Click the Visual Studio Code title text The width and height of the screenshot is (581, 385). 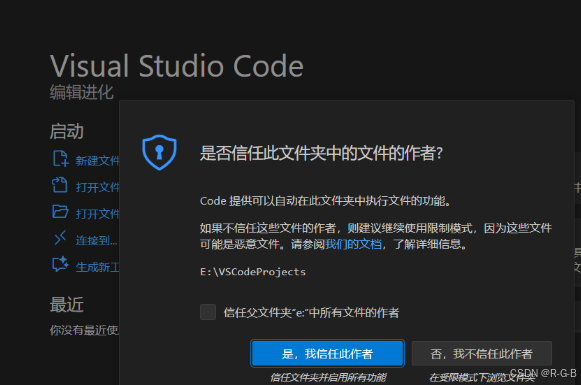pyautogui.click(x=177, y=66)
